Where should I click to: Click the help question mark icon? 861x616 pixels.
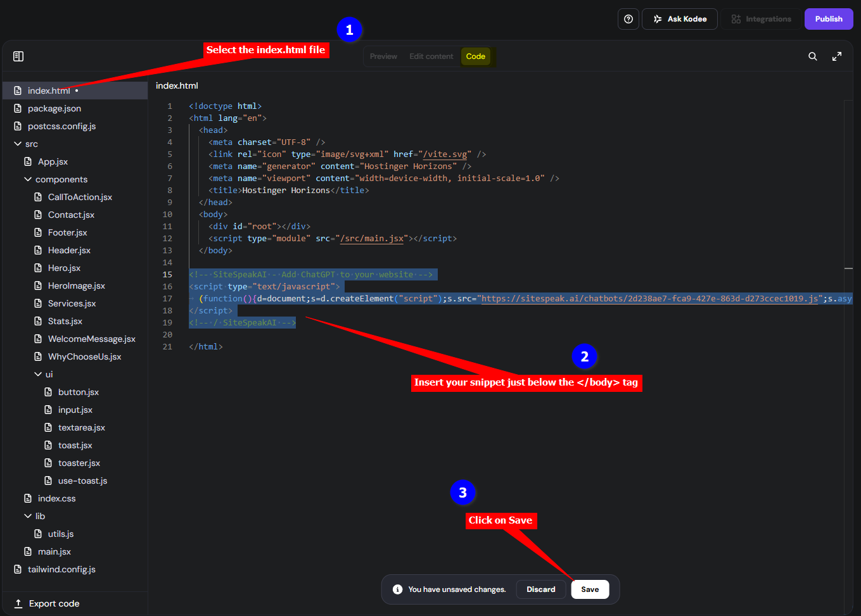tap(628, 19)
